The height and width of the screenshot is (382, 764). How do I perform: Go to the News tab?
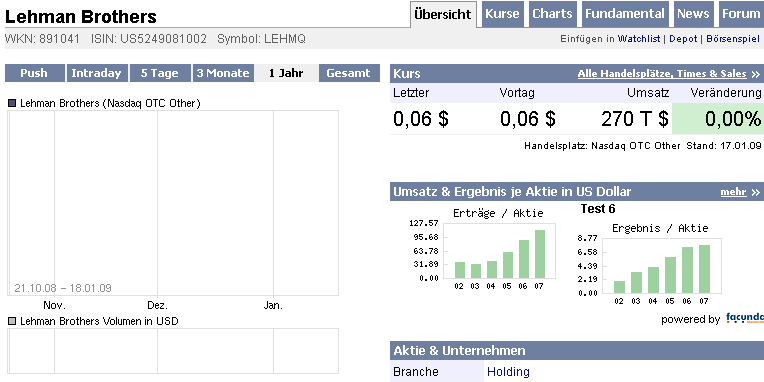click(693, 14)
